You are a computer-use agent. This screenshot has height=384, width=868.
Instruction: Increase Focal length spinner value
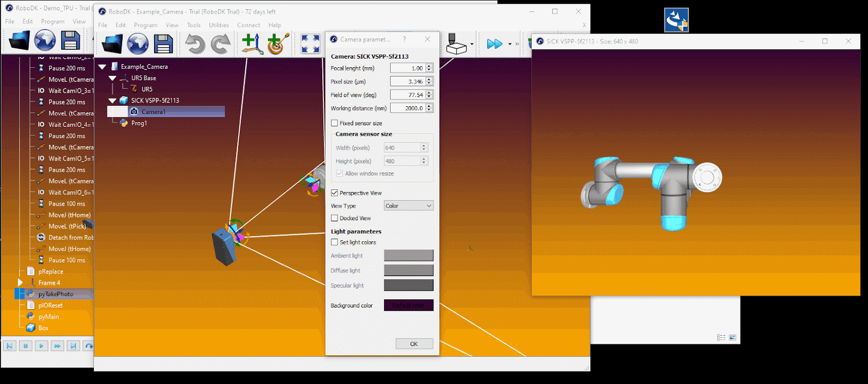(429, 66)
